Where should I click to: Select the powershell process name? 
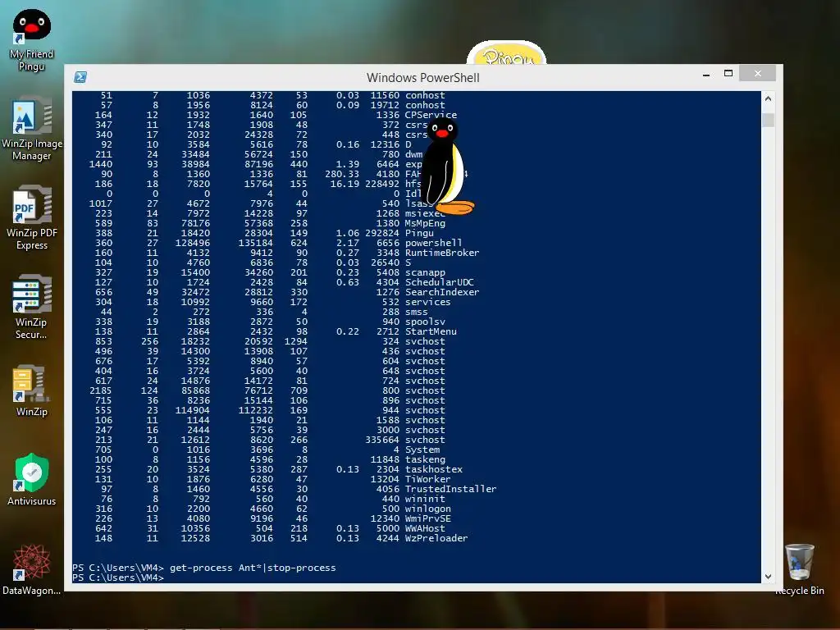click(x=433, y=243)
